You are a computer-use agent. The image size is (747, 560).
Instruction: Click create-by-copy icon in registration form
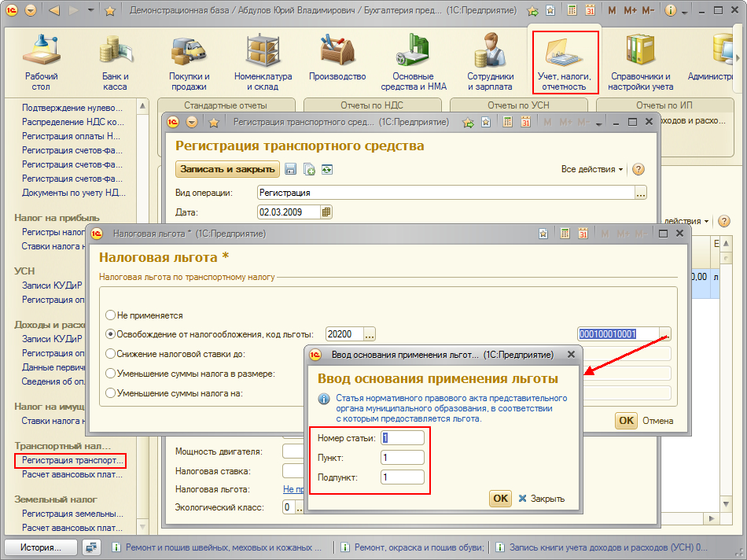click(x=309, y=169)
